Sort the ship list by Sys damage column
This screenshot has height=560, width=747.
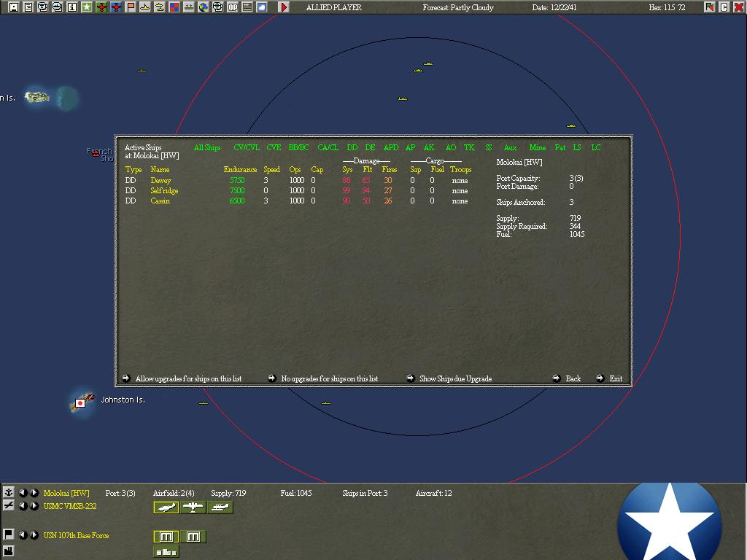click(x=347, y=169)
